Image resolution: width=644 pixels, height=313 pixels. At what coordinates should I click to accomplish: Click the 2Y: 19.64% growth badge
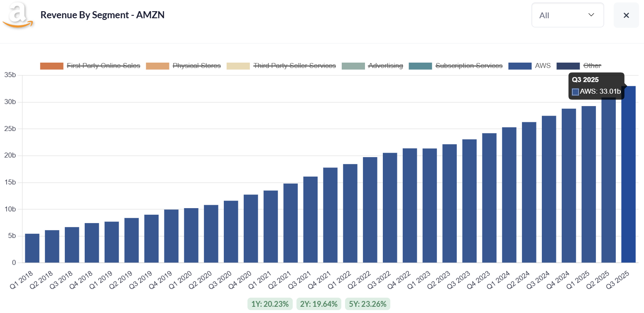coord(319,304)
